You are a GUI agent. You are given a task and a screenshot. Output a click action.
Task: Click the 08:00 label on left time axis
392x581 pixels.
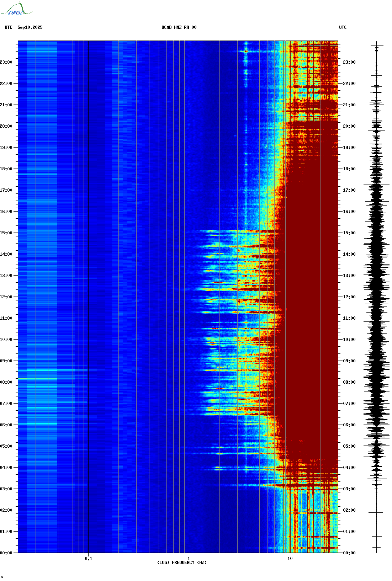click(x=6, y=382)
